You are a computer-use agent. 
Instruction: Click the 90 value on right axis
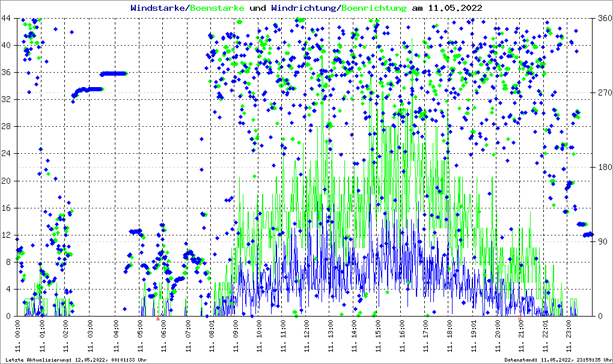pyautogui.click(x=602, y=241)
